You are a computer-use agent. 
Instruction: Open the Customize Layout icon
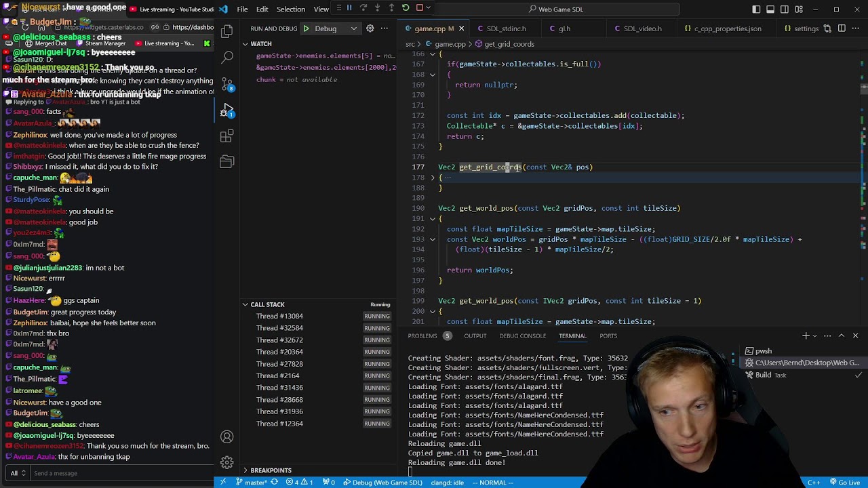[800, 9]
